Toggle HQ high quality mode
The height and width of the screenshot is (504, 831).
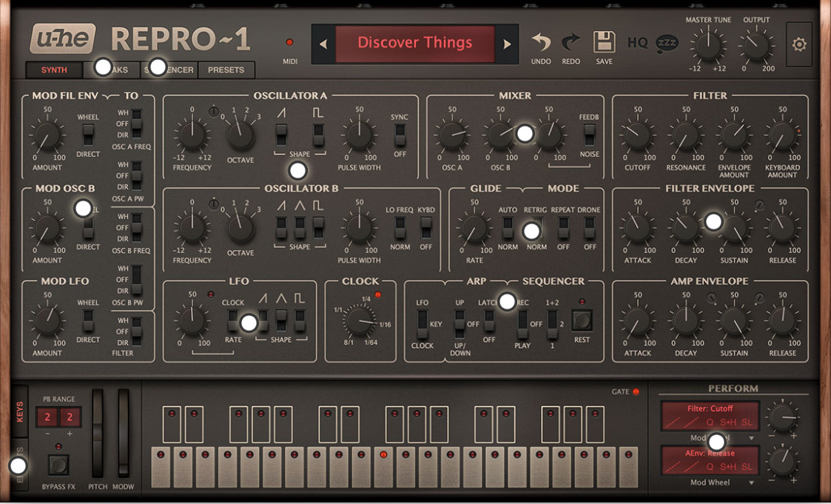tap(638, 42)
